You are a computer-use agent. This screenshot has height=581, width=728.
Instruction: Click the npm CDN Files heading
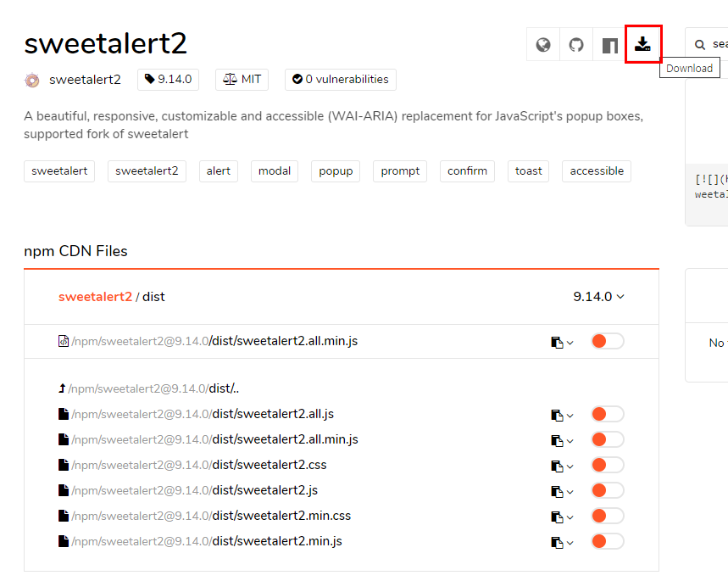[x=75, y=251]
